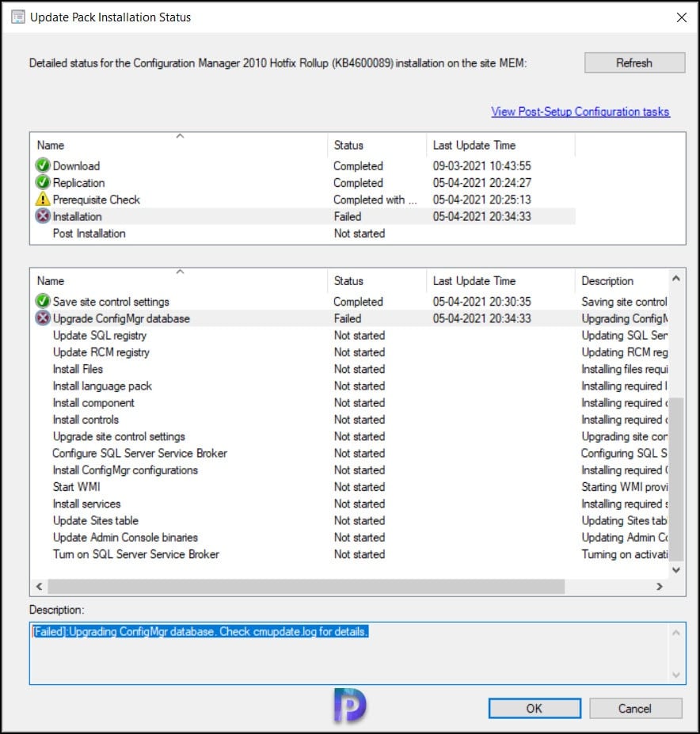Select the Post Installation row
Screen dimensions: 700x734
tap(303, 233)
